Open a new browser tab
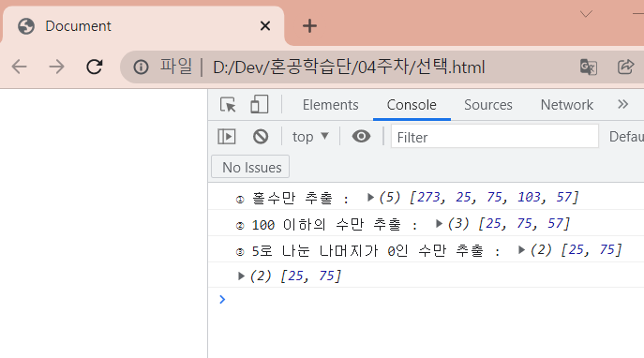This screenshot has height=358, width=644. (x=309, y=26)
